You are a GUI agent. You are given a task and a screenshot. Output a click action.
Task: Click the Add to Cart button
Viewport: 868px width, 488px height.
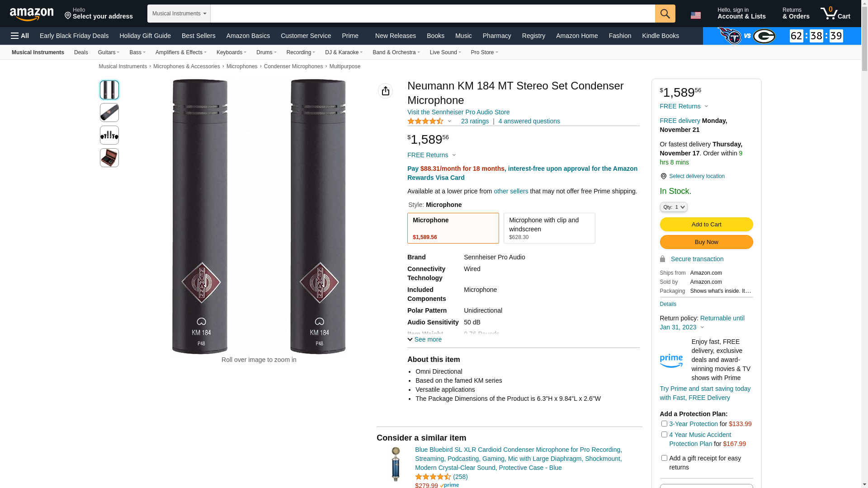pos(706,225)
